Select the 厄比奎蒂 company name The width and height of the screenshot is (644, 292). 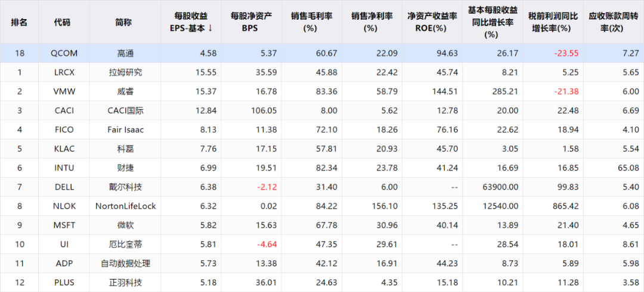126,245
